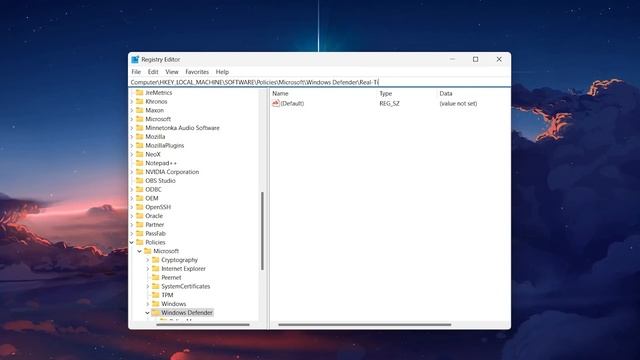Select the Windows key label under Policies
This screenshot has width=640, height=360.
[173, 304]
